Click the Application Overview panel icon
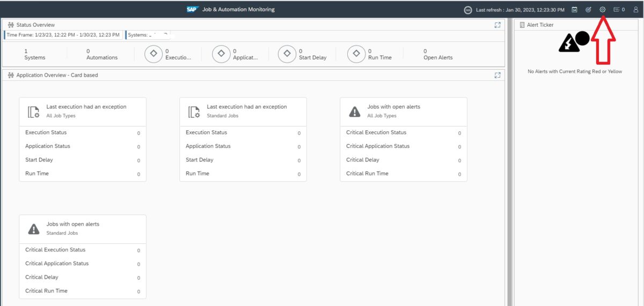The height and width of the screenshot is (306, 644). (x=11, y=75)
